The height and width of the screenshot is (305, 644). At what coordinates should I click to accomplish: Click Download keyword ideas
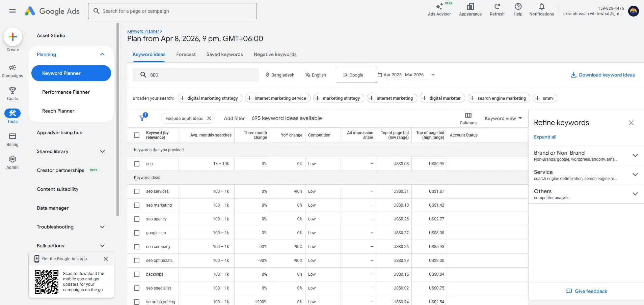click(602, 75)
